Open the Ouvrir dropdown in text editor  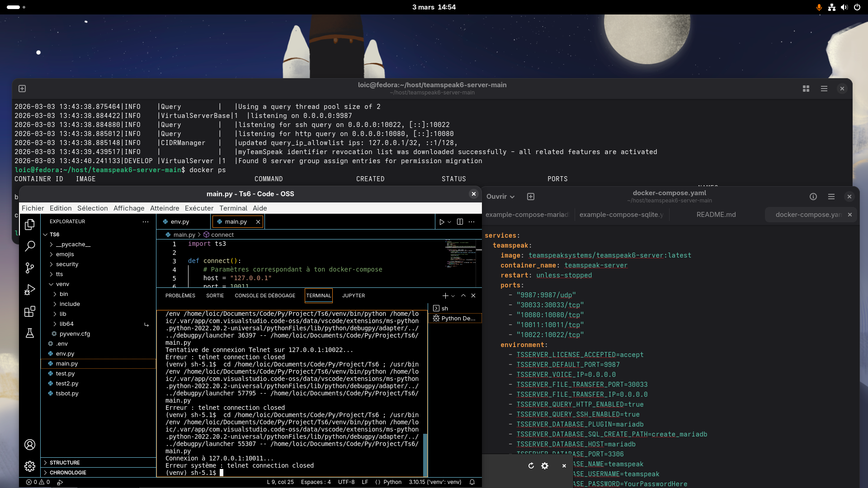[x=500, y=197]
